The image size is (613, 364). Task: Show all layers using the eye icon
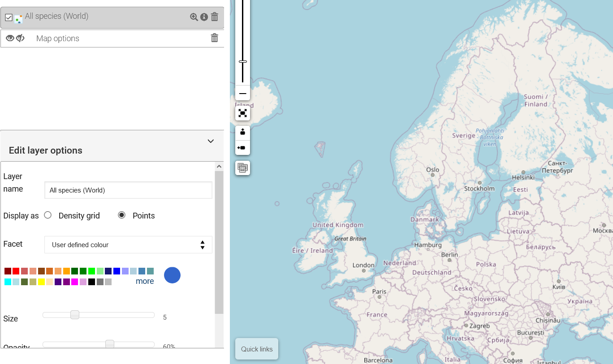coord(10,38)
